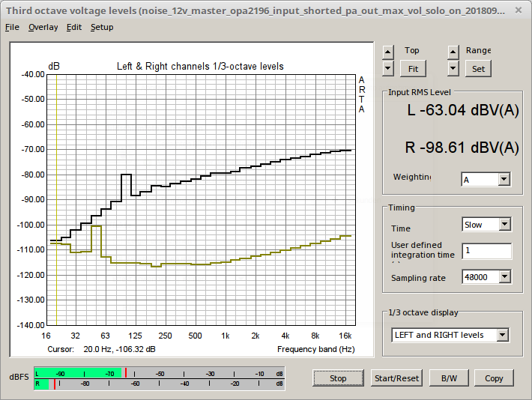Screen dimensions: 532x400
Task: Click the Set range button
Action: 478,68
